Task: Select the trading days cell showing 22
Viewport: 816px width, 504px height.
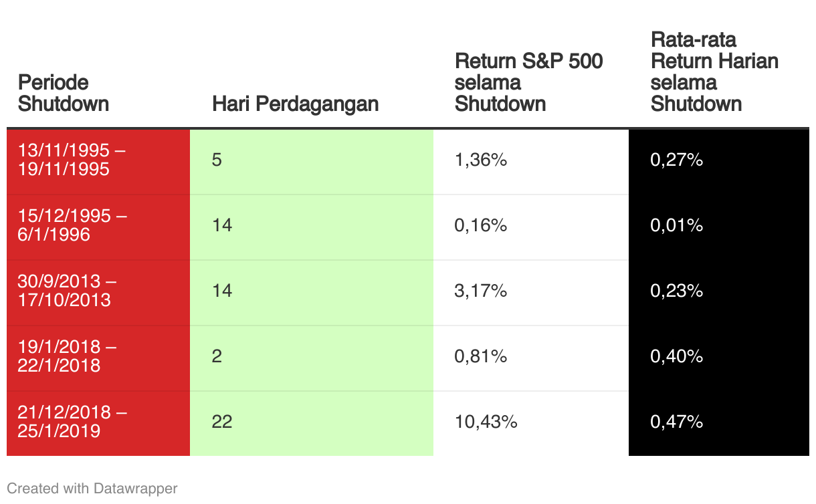Action: pos(311,422)
